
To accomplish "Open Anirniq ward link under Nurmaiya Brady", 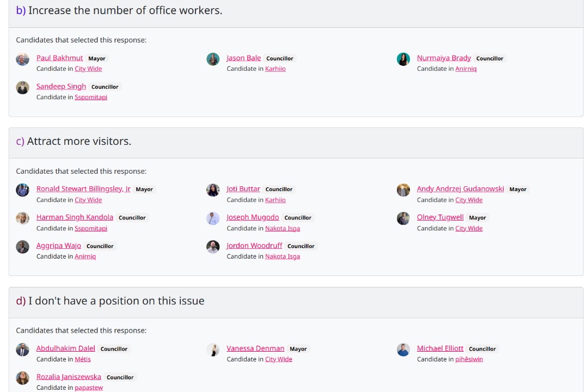I will (465, 69).
